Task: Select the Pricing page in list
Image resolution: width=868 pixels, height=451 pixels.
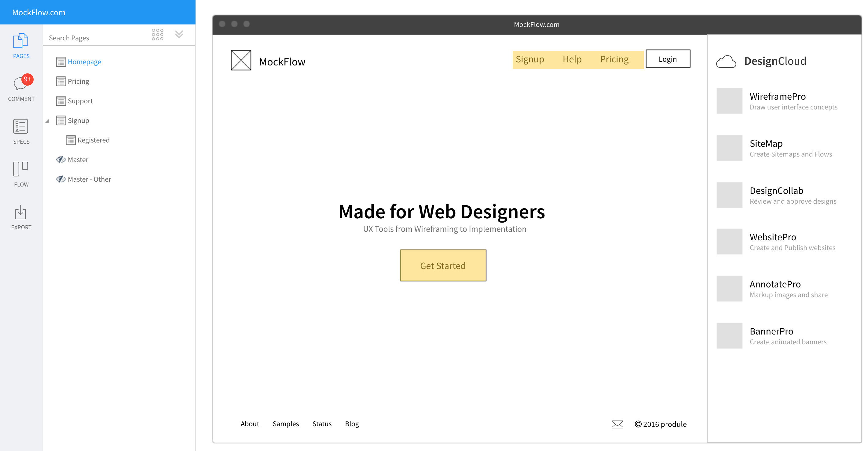Action: [x=78, y=81]
